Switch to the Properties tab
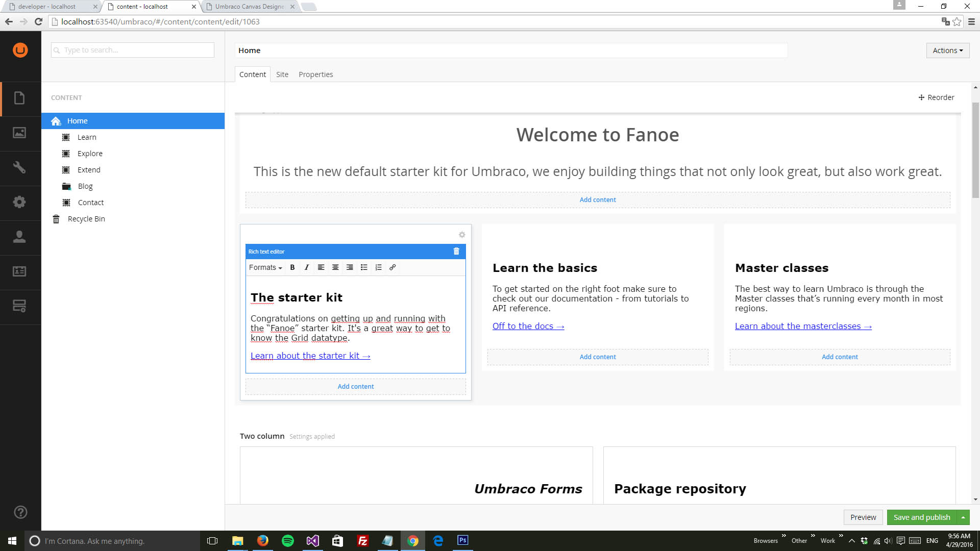 [315, 74]
